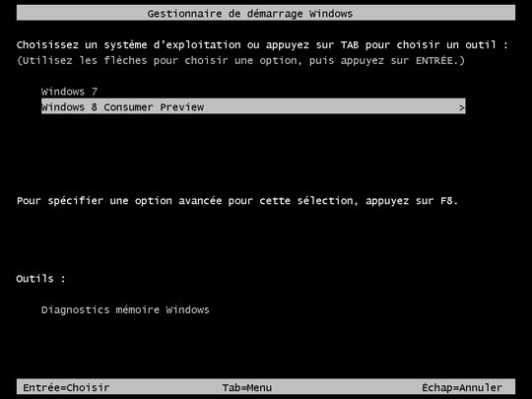Screen dimensions: 532x399
Task: Click the word 'outil' in the heading line
Action: coord(481,44)
